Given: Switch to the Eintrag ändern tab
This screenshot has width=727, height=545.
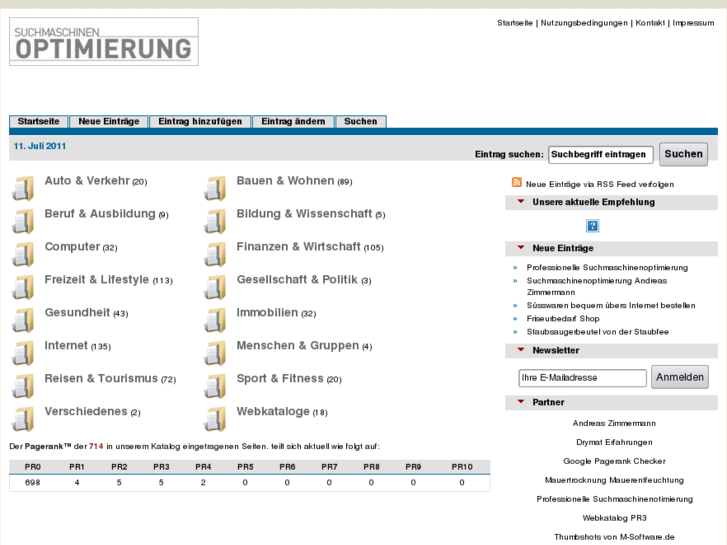Looking at the screenshot, I should [293, 122].
